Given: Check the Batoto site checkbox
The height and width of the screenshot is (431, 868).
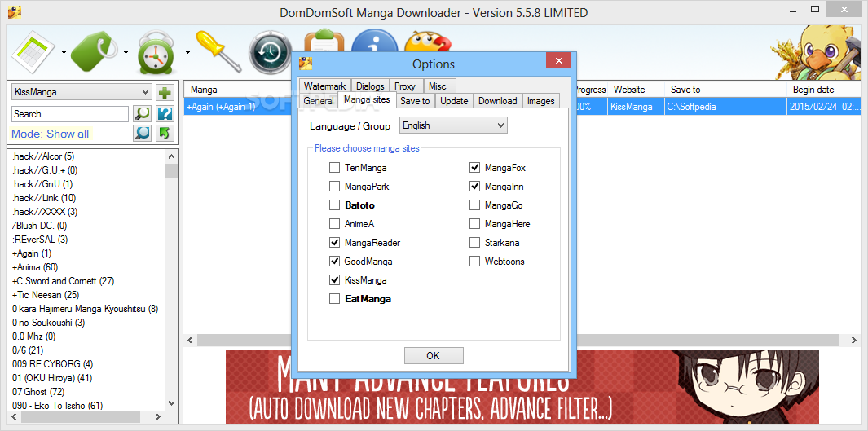Looking at the screenshot, I should (334, 205).
